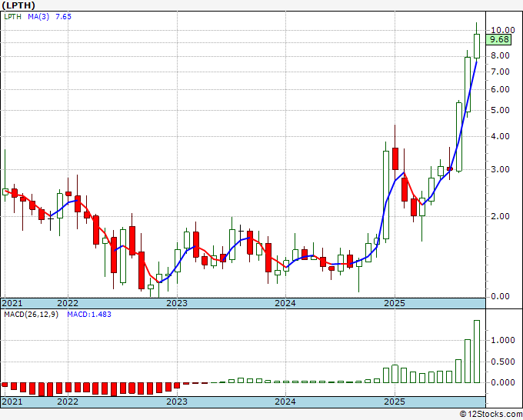The height and width of the screenshot is (420, 523).
Task: Click the 8.00 price axis label
Action: tap(501, 55)
